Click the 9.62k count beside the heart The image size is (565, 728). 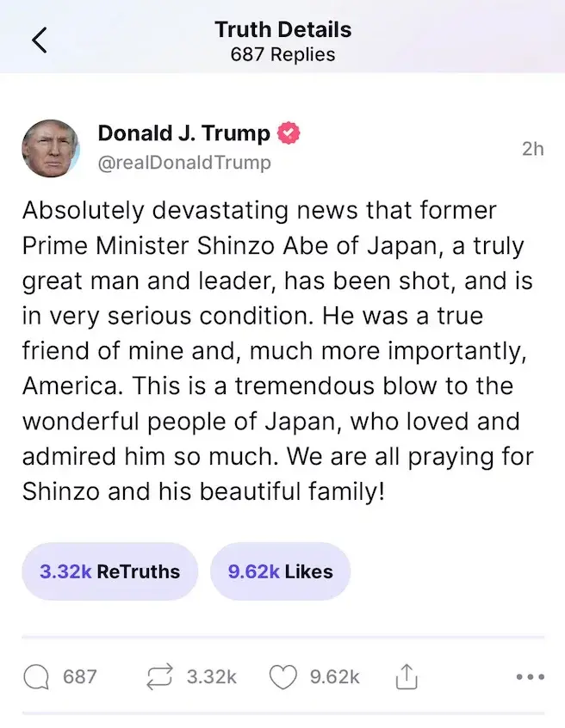click(334, 677)
